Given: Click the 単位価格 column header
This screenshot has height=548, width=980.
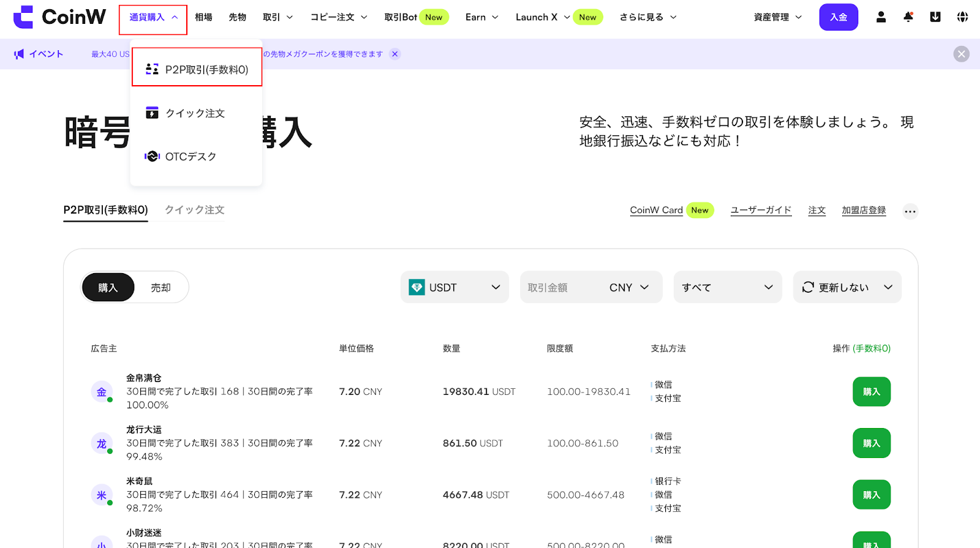Looking at the screenshot, I should 356,348.
